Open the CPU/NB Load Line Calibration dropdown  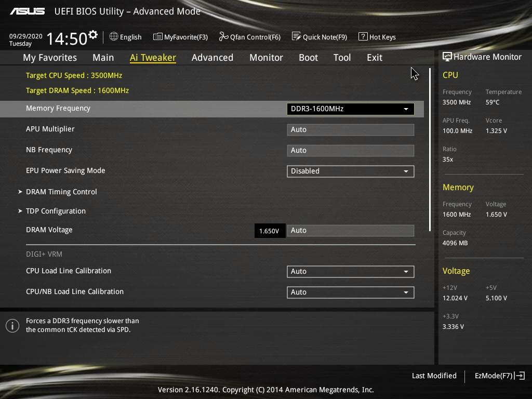(x=351, y=292)
